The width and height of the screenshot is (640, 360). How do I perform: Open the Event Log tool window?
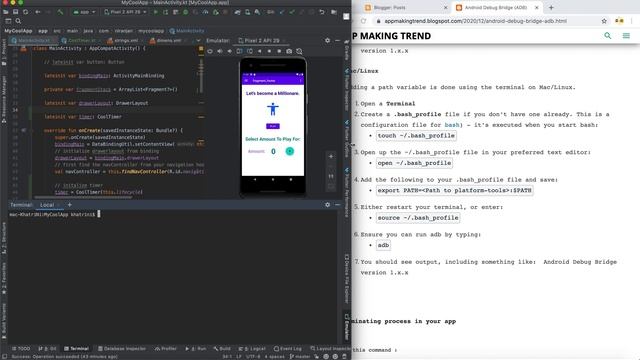click(x=288, y=349)
